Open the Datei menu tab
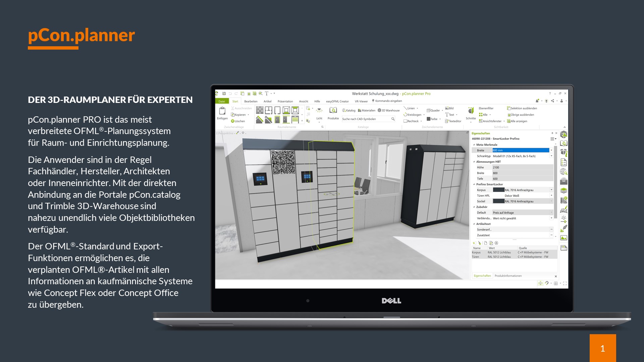Viewport: 644px width, 362px height. [222, 101]
